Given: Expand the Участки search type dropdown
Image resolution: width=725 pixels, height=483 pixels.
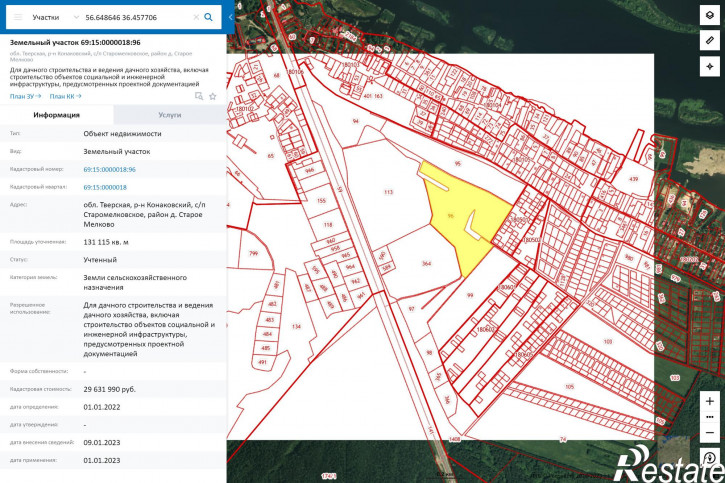Looking at the screenshot, I should click(76, 17).
